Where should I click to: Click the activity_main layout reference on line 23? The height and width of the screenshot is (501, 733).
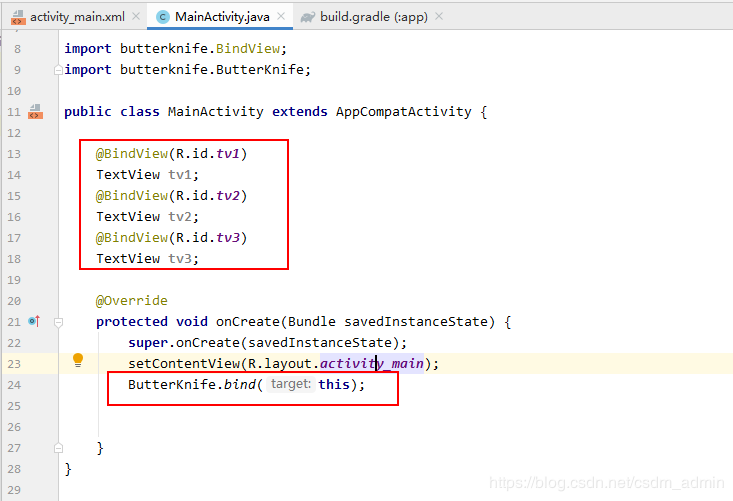click(x=372, y=364)
